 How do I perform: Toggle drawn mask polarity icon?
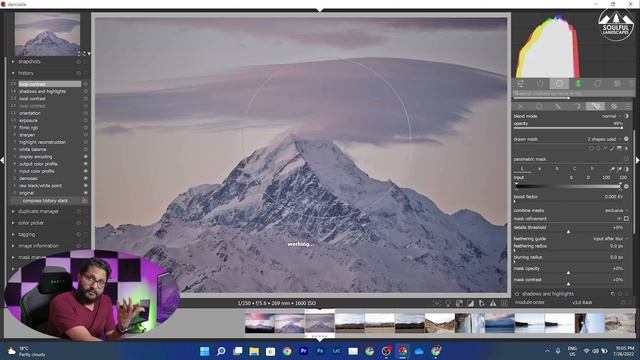click(627, 139)
